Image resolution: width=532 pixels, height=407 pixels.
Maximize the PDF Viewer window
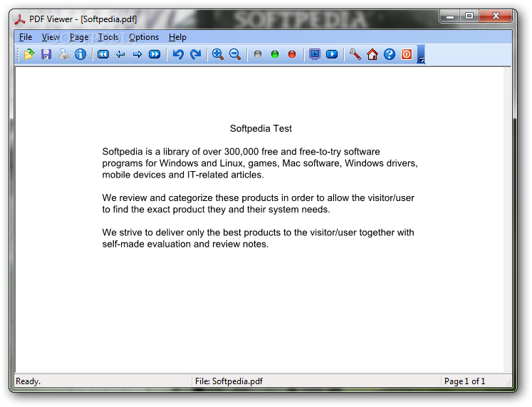[469, 16]
